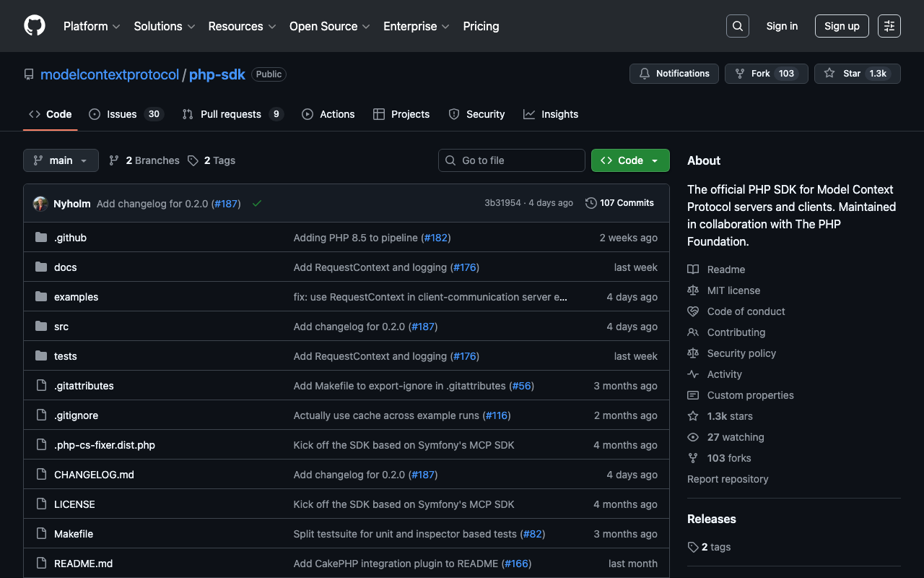This screenshot has width=924, height=578.
Task: Switch to the Issues tab
Action: click(x=126, y=114)
